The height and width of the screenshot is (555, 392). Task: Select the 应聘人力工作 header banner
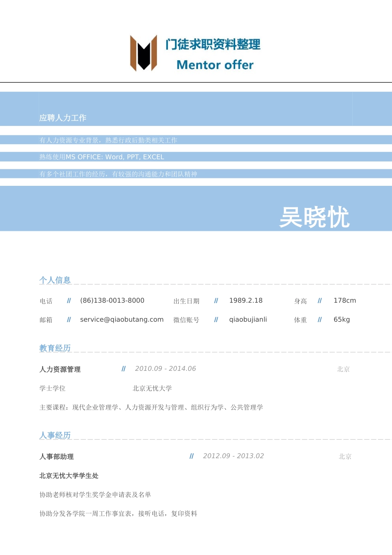click(63, 118)
